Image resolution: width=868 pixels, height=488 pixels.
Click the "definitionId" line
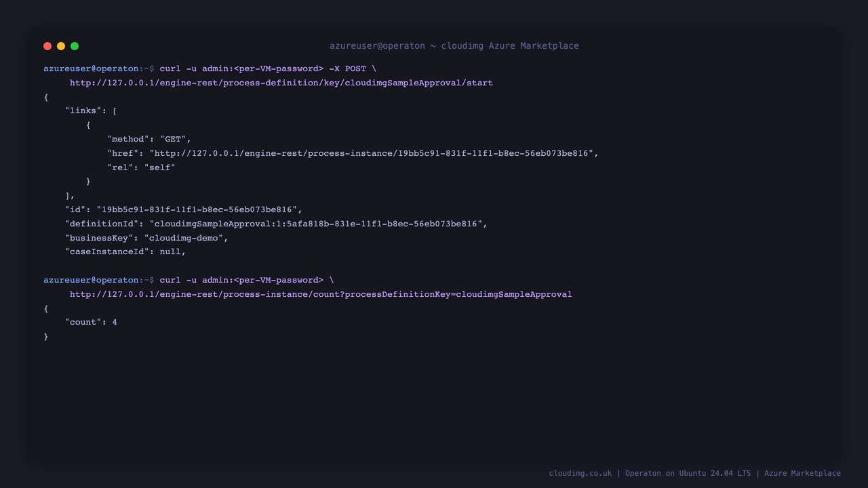pos(276,224)
